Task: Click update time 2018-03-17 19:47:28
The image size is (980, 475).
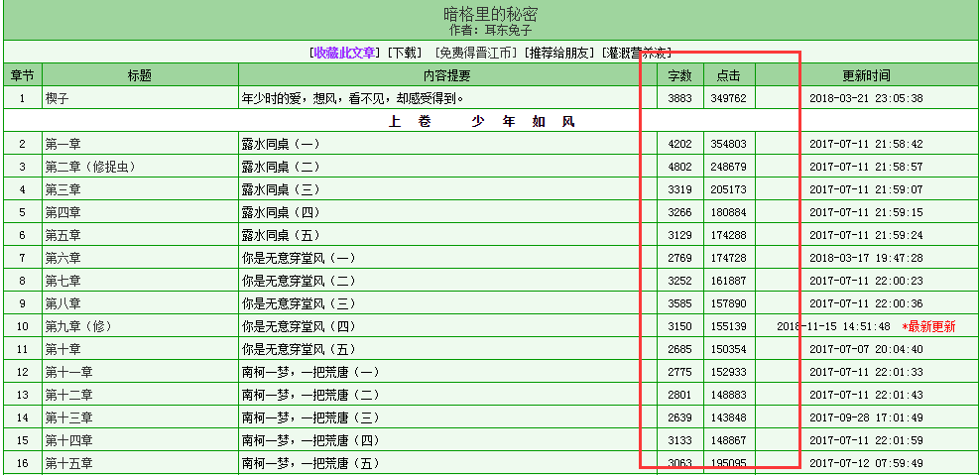Action: coord(866,258)
